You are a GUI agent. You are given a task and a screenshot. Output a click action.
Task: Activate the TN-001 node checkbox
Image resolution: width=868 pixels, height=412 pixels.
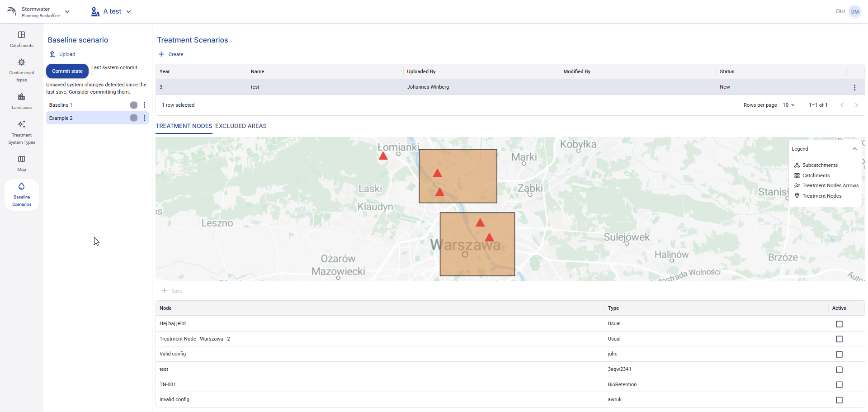click(x=840, y=385)
